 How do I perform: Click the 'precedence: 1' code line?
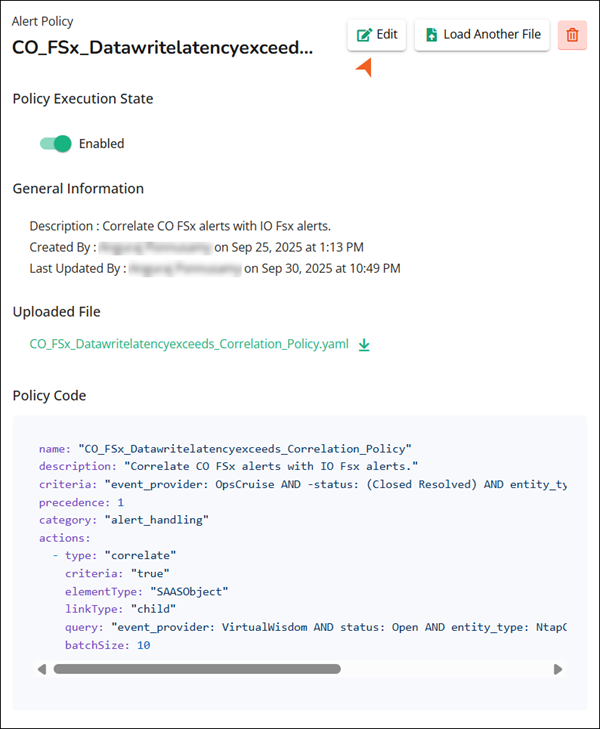[81, 503]
